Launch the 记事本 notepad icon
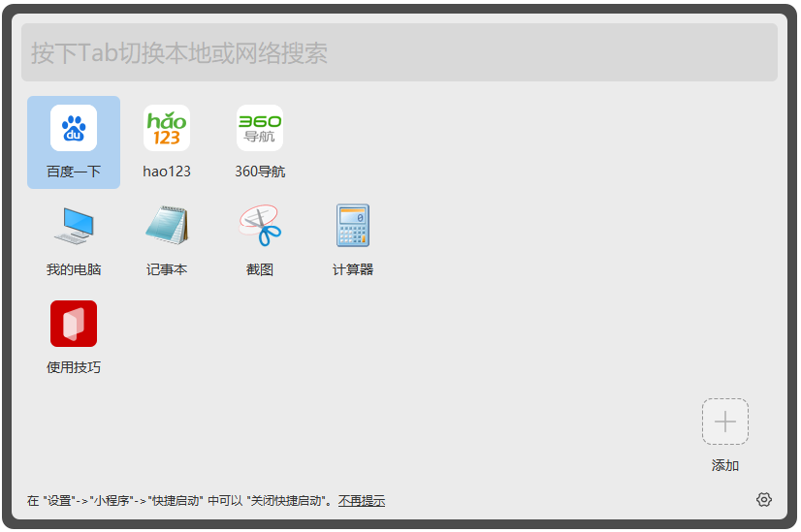This screenshot has width=801, height=532. [167, 225]
